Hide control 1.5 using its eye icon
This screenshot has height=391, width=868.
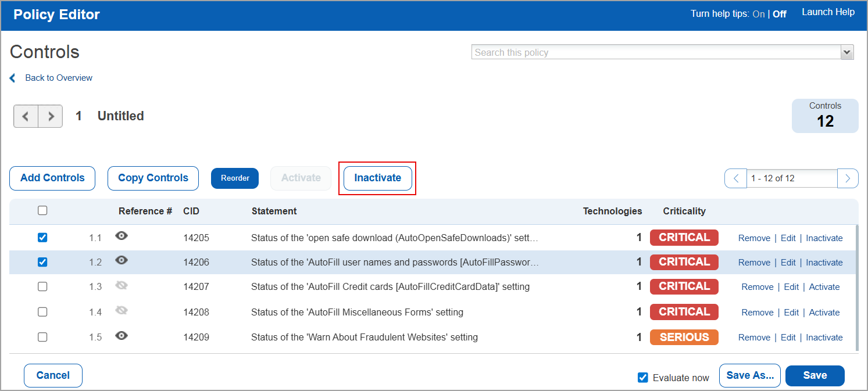122,336
